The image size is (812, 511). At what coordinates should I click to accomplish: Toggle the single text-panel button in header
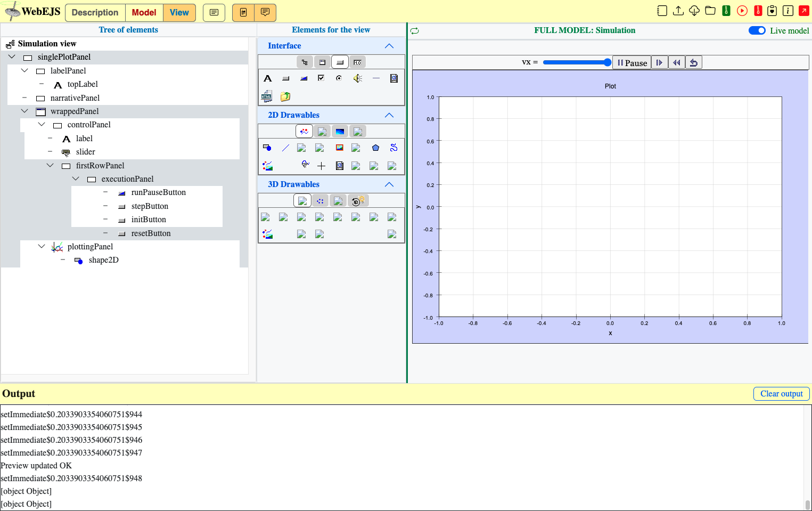click(214, 12)
